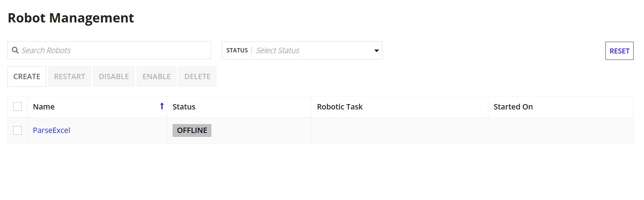Toggle the select-all header checkbox
Screen dimensions: 644x200
tap(18, 107)
